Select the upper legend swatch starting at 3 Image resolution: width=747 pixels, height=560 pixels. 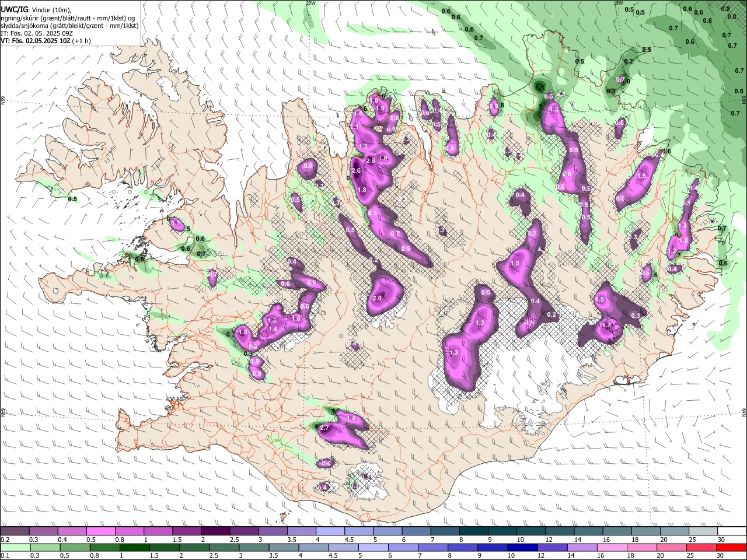(x=273, y=531)
